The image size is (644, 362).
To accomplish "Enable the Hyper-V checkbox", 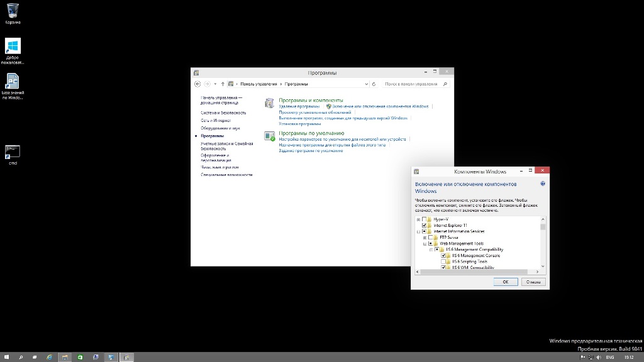I will tap(425, 219).
